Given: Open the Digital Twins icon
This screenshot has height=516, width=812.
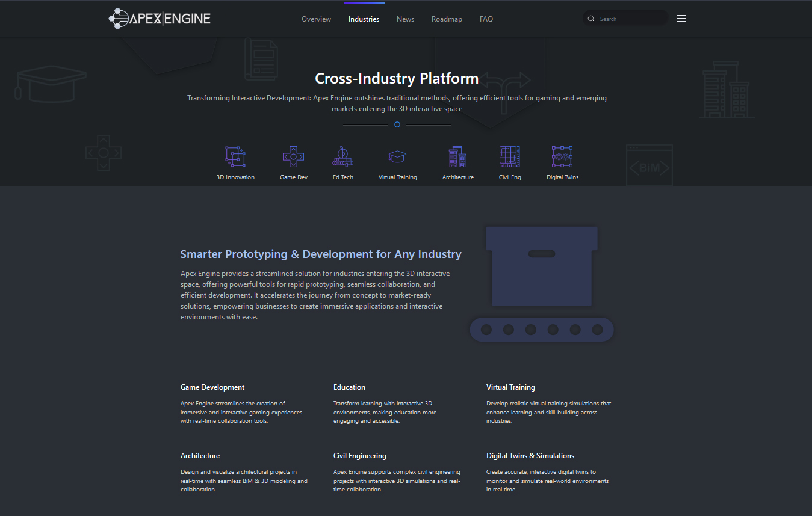Looking at the screenshot, I should (562, 157).
